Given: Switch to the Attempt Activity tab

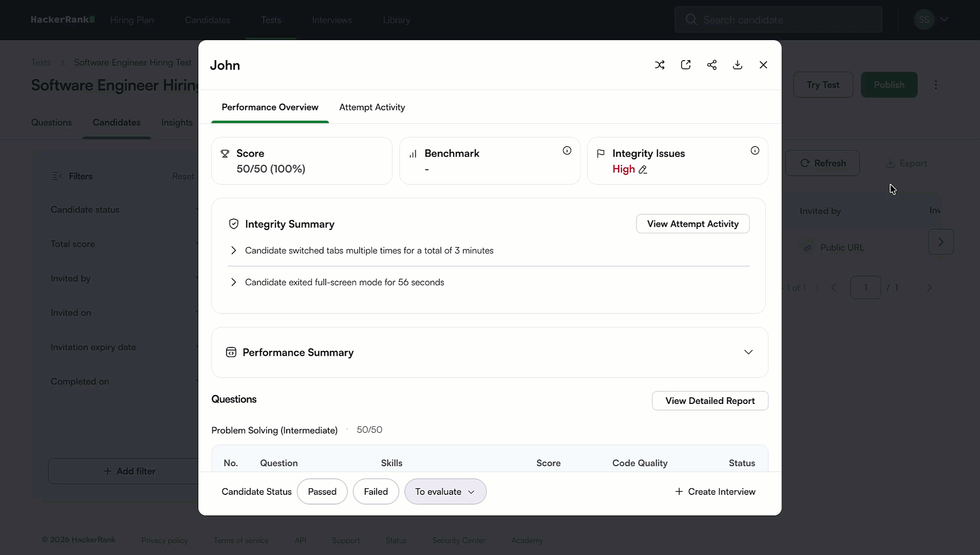Looking at the screenshot, I should (x=372, y=107).
